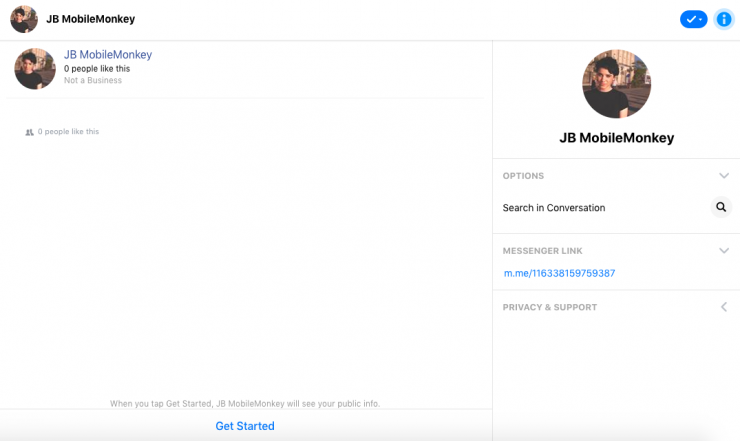Viewport: 740px width, 441px height.
Task: Click the small profile avatar in the header
Action: point(24,19)
